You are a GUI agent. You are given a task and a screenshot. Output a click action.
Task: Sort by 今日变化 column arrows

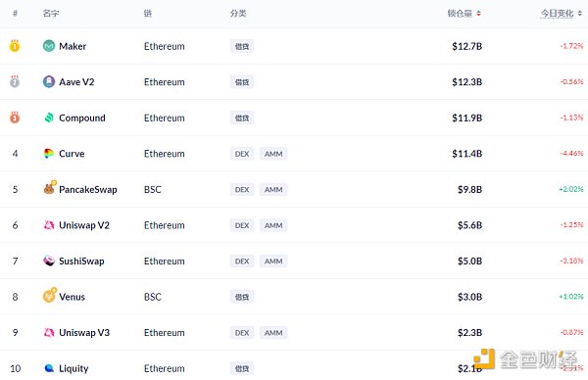580,14
